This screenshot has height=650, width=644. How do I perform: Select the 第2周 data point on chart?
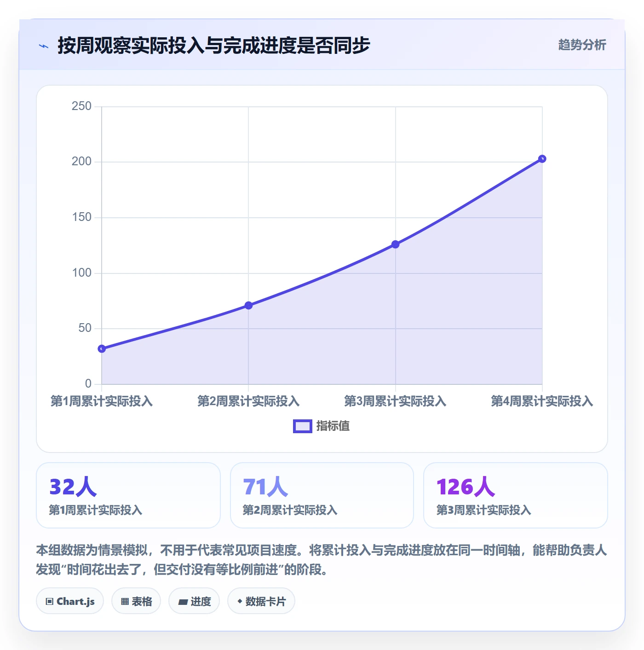(x=248, y=305)
